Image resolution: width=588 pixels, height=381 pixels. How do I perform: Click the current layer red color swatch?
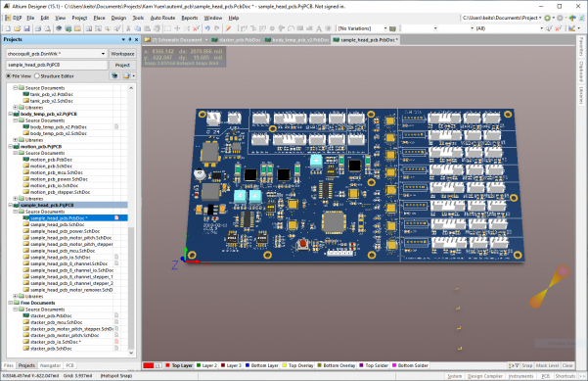[x=149, y=365]
